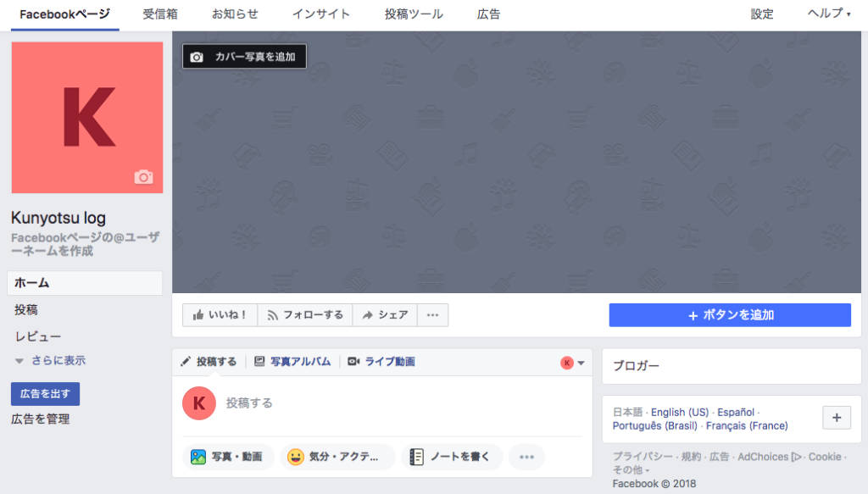Click the @ユーザーネームを作成 link
The image size is (868, 494).
coord(86,244)
